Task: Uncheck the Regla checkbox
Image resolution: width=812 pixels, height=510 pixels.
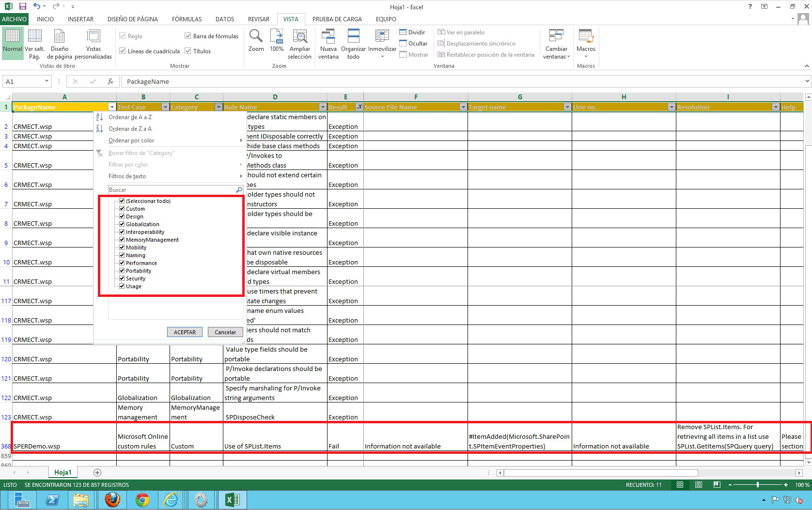Action: coord(123,36)
